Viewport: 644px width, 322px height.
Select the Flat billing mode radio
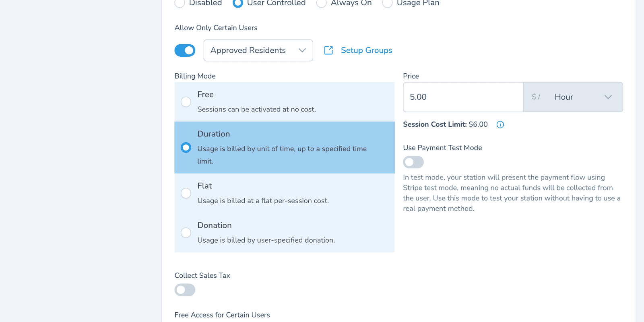186,193
